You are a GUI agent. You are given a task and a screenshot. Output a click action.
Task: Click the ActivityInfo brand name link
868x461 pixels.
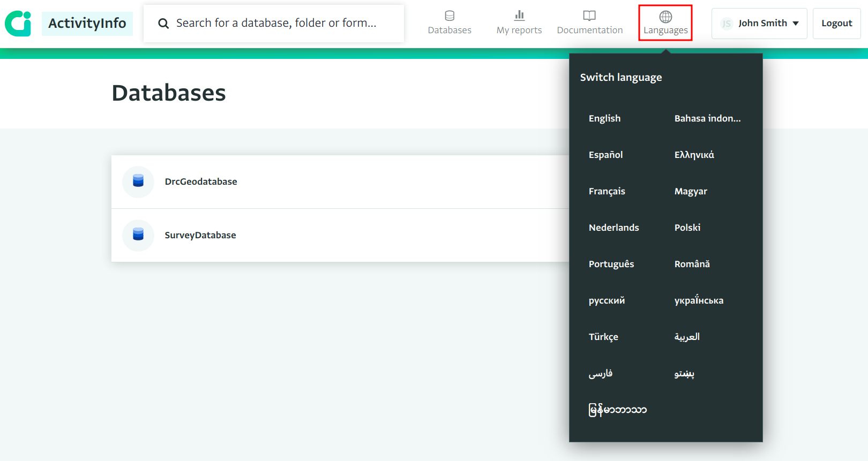coord(87,24)
